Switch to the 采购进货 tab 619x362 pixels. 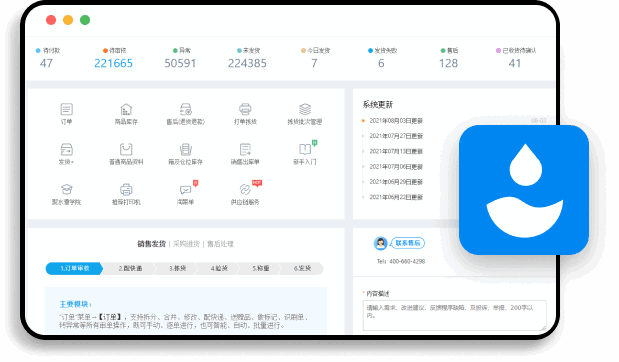pyautogui.click(x=187, y=244)
